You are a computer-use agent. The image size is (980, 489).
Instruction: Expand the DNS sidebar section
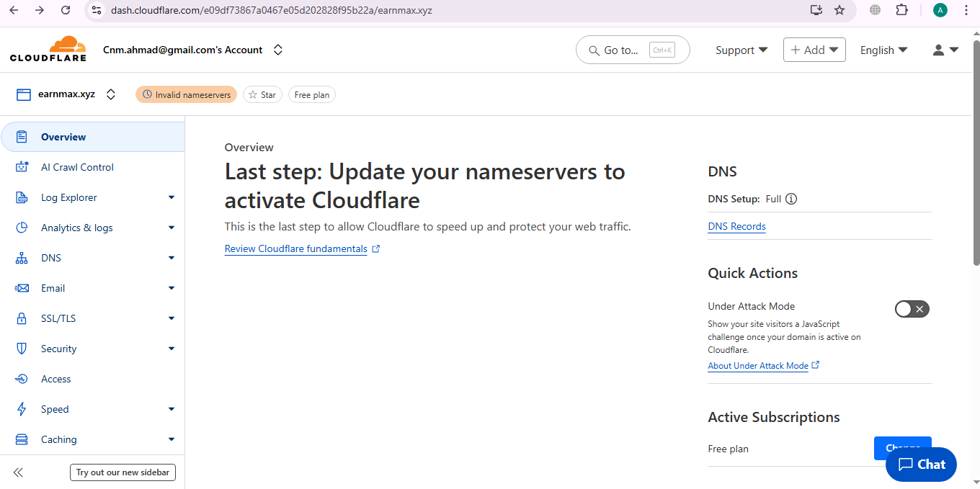[171, 258]
